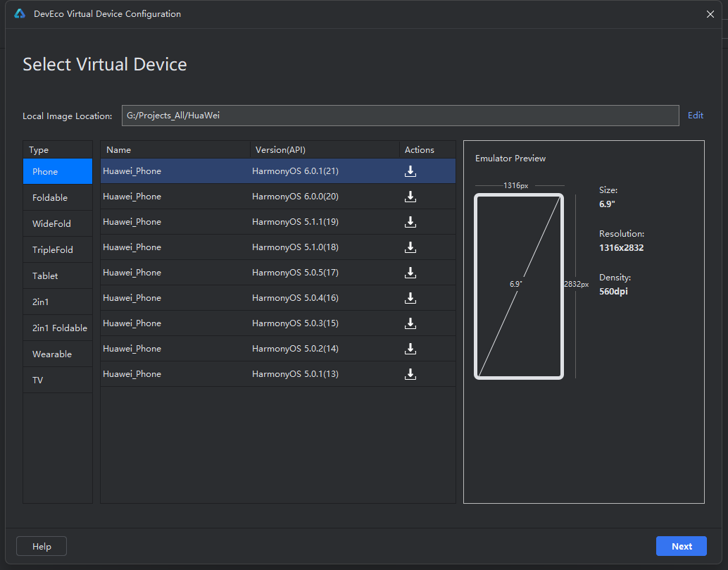
Task: Download the HarmonyOS 5.0.4(16) image
Action: 410,298
